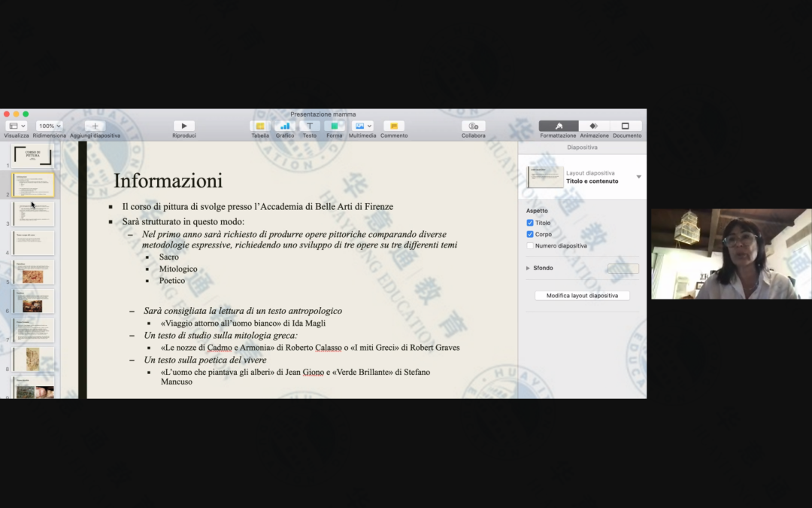
Task: Click the line 'Sarà strutturato in questo modo:'
Action: (x=183, y=221)
